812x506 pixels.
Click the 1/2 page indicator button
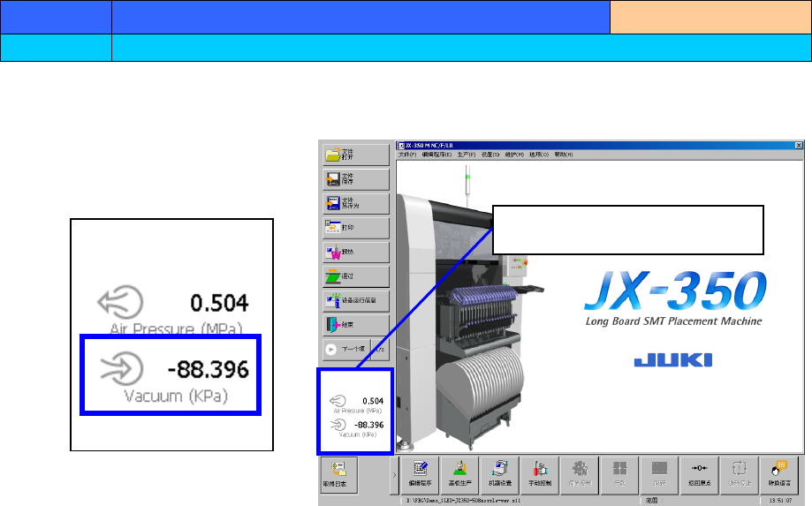click(x=381, y=349)
